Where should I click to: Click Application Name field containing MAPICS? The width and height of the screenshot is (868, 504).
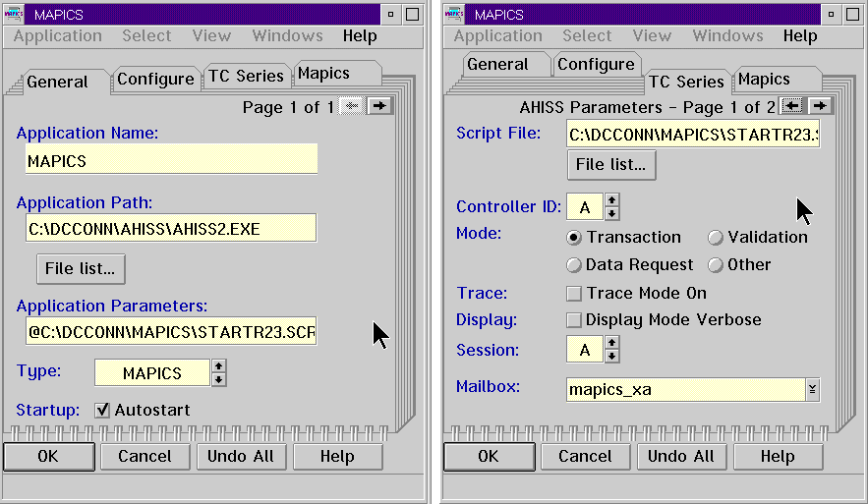171,159
